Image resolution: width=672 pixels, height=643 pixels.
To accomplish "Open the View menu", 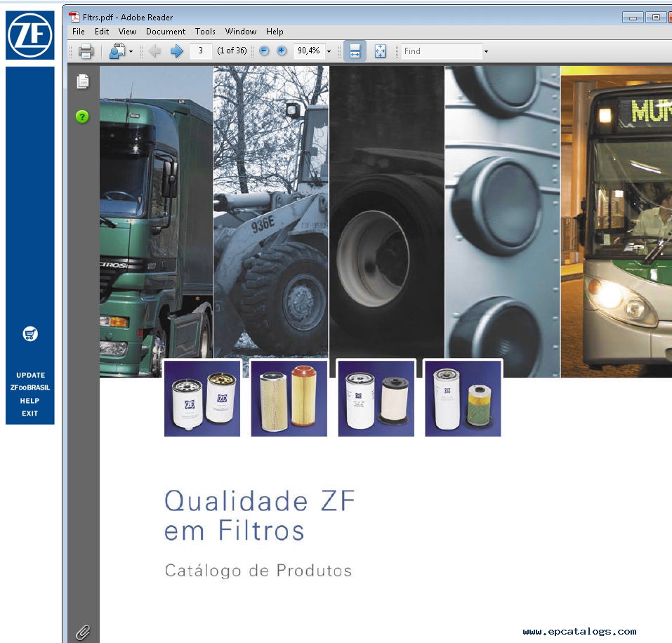I will pos(127,32).
